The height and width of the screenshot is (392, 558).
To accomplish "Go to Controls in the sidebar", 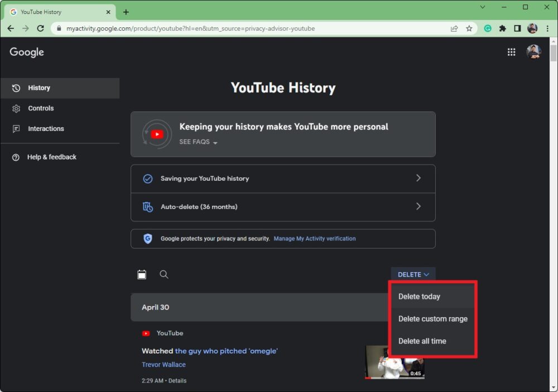I will pos(41,108).
